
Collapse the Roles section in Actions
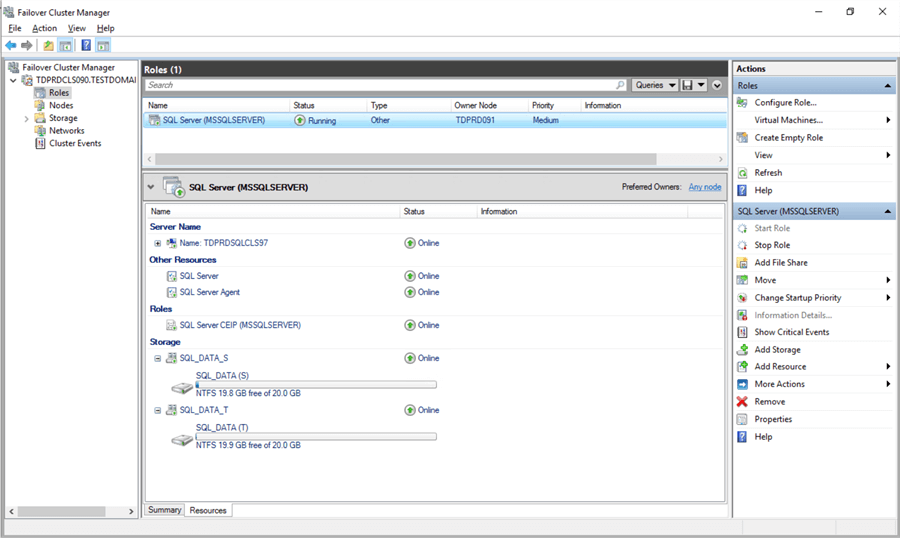pos(887,86)
